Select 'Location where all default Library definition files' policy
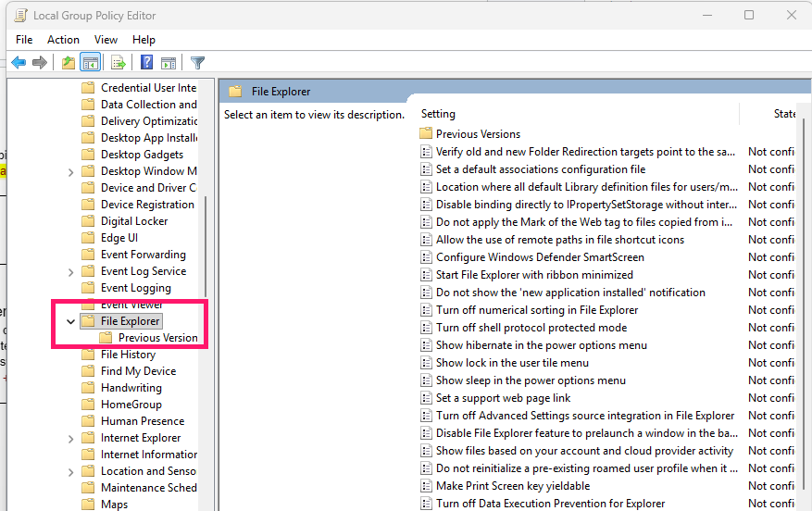The image size is (812, 511). (587, 187)
